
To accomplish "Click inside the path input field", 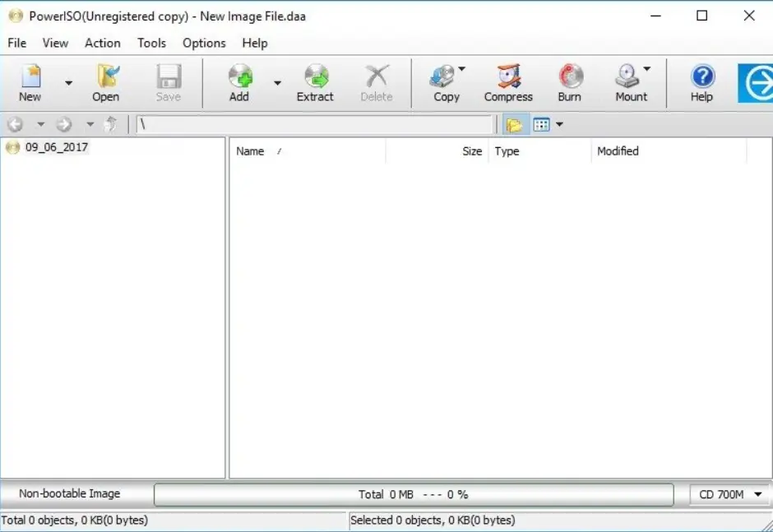I will coord(312,124).
